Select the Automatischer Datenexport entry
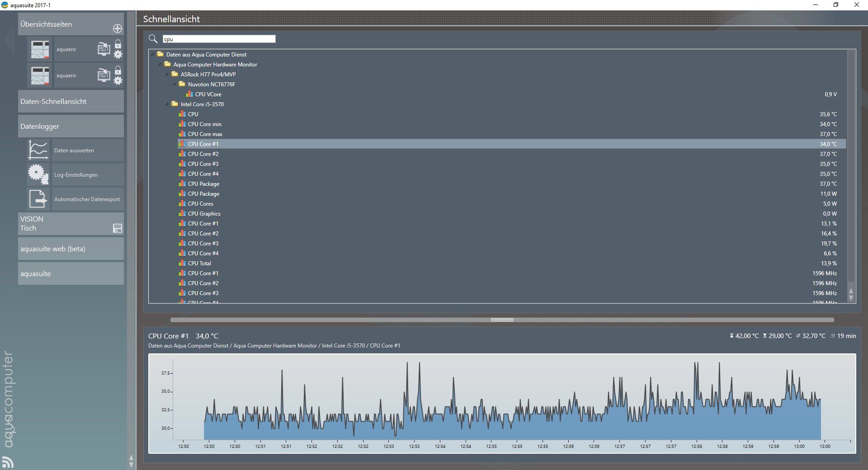 (88, 199)
